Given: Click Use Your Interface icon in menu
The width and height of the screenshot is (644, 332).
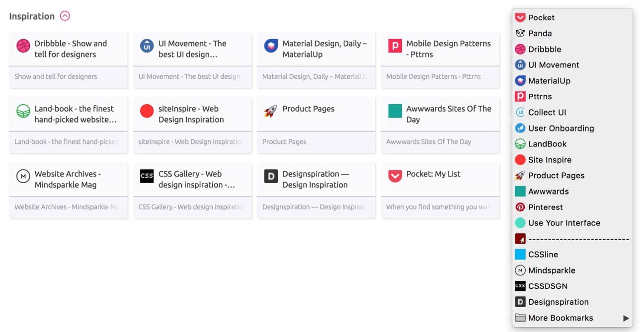Looking at the screenshot, I should [x=520, y=223].
